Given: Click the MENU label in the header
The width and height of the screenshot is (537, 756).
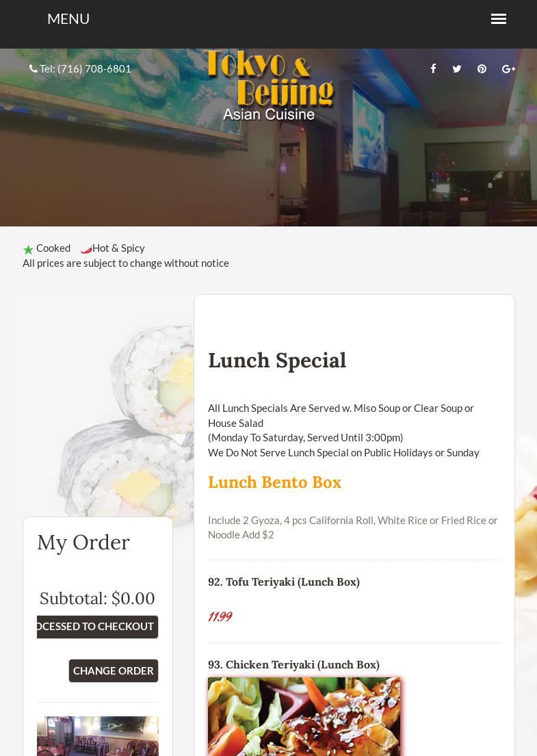Looking at the screenshot, I should pyautogui.click(x=68, y=18).
